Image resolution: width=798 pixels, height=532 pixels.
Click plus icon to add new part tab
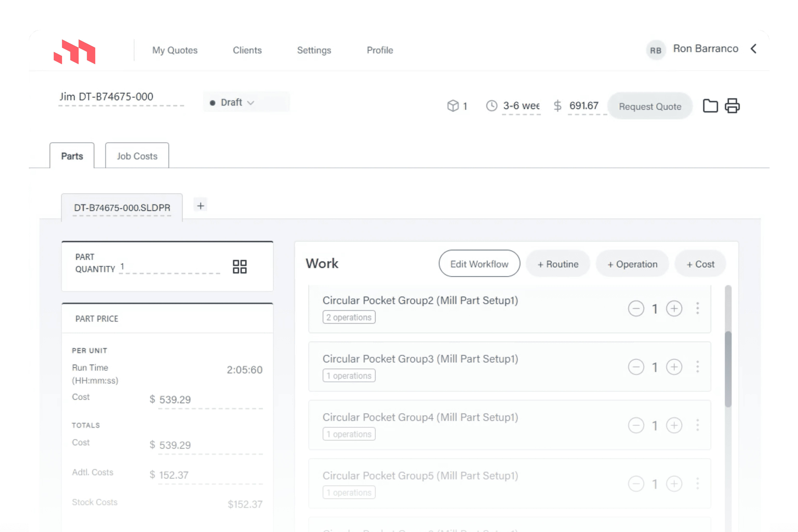point(201,206)
